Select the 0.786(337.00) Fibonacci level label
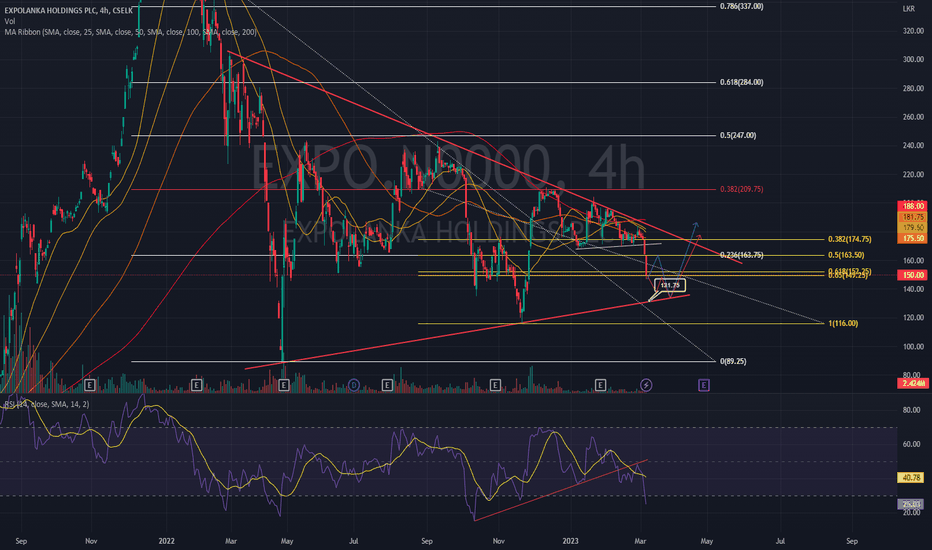This screenshot has height=550, width=932. pos(741,7)
